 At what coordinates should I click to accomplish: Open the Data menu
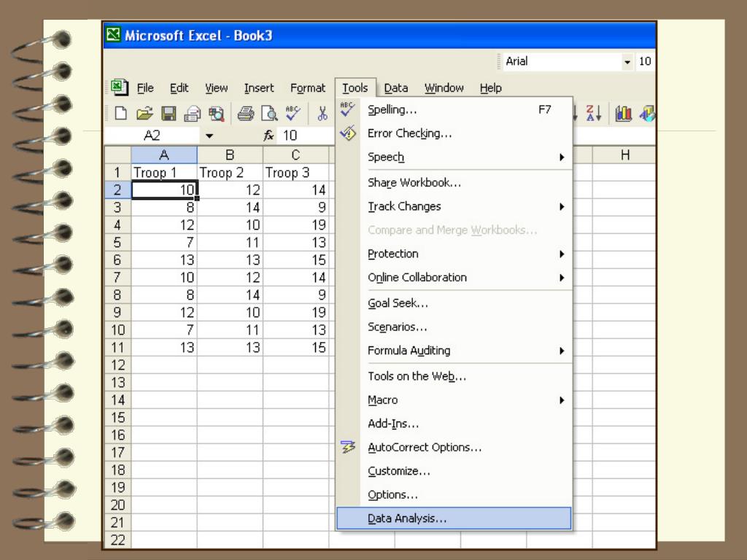pos(396,88)
